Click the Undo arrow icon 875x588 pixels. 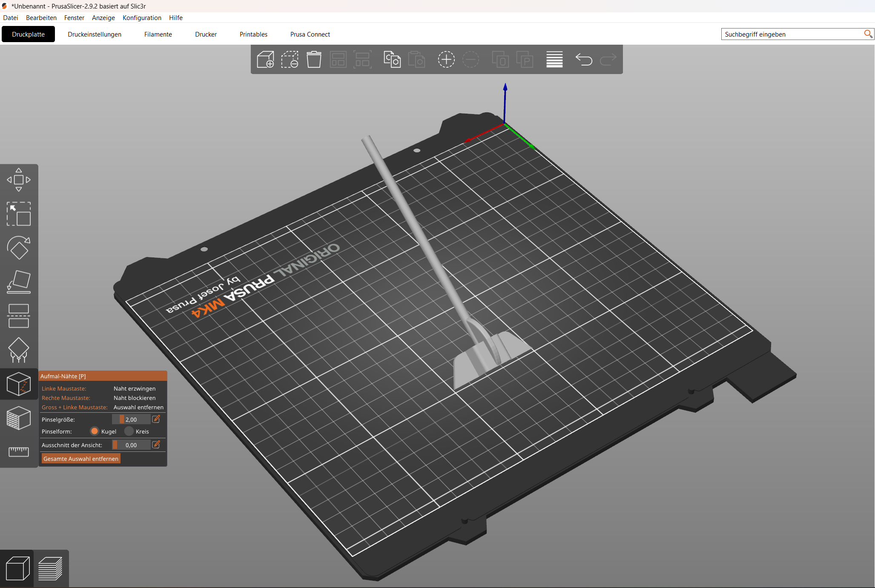click(x=584, y=60)
